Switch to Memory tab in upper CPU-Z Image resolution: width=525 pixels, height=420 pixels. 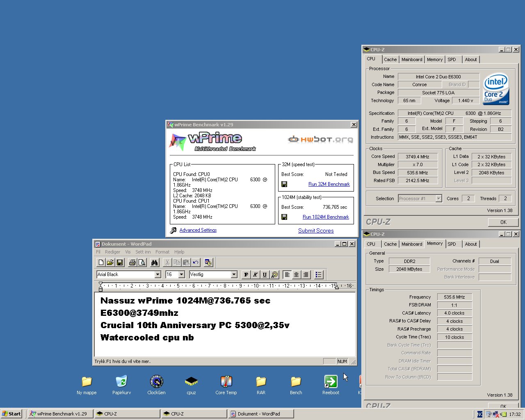(x=435, y=59)
